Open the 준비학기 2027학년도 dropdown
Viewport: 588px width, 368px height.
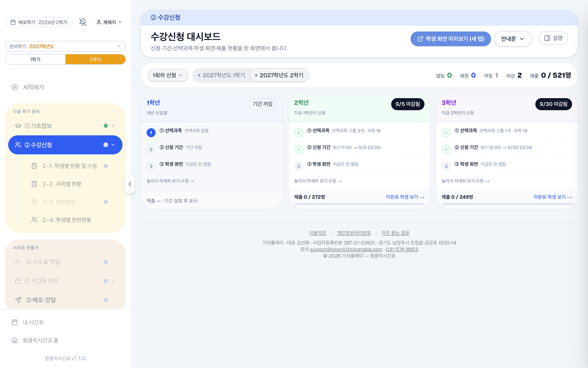pyautogui.click(x=65, y=46)
